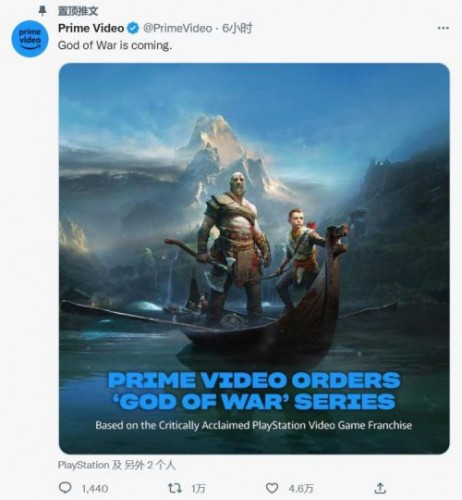The width and height of the screenshot is (462, 500).
Task: Retweet using the retweet arrows icon
Action: 175,488
